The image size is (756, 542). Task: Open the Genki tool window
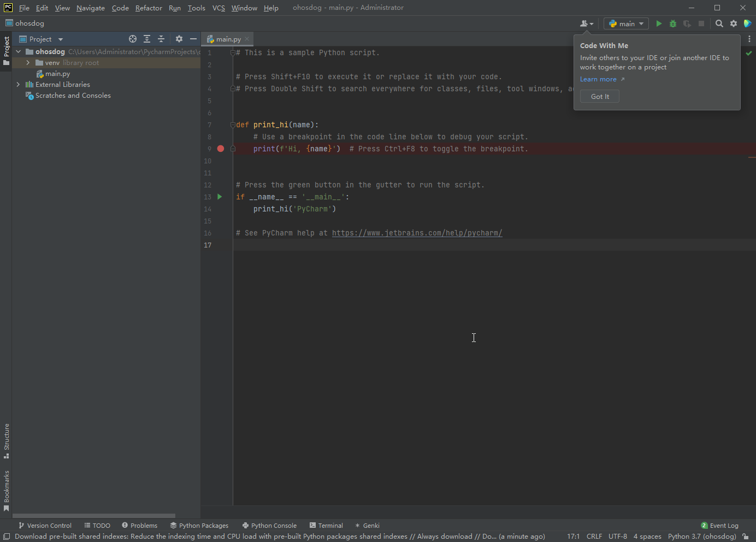coord(367,526)
